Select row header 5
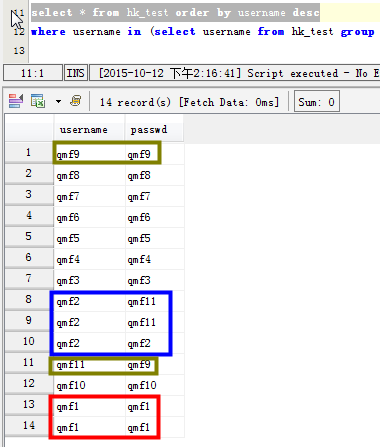 click(x=29, y=237)
